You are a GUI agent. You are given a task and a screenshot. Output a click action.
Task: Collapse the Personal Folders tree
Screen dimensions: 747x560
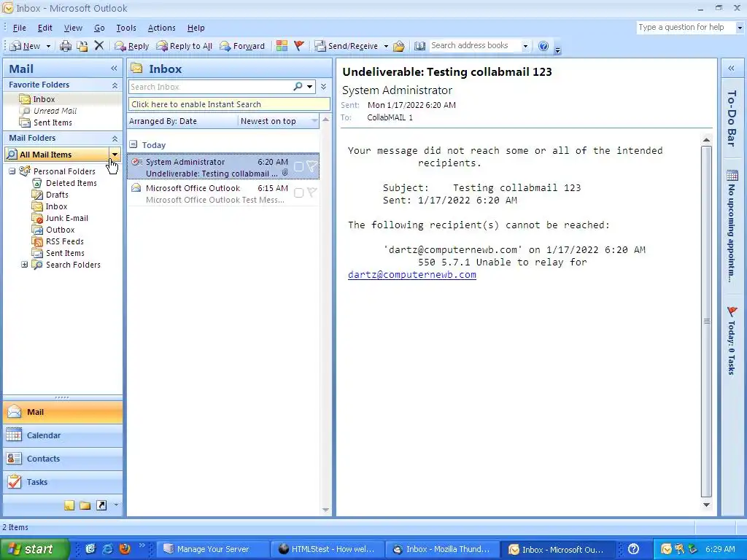12,171
